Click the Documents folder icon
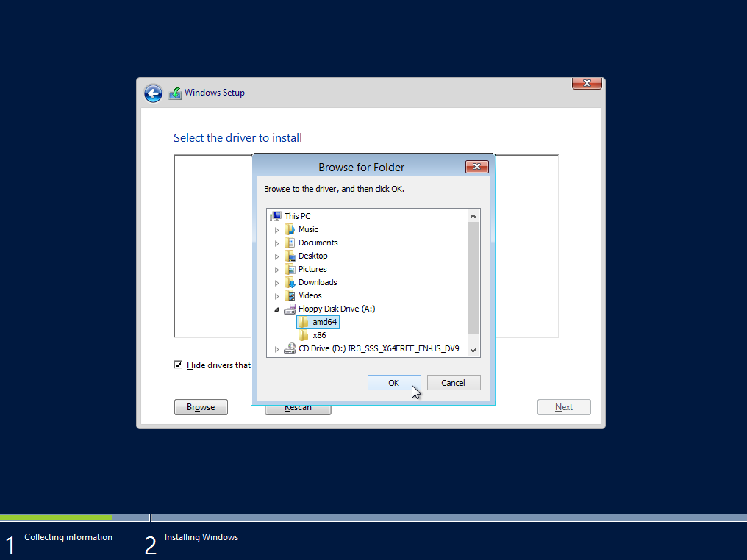Screen dimensions: 747x560 pyautogui.click(x=290, y=243)
